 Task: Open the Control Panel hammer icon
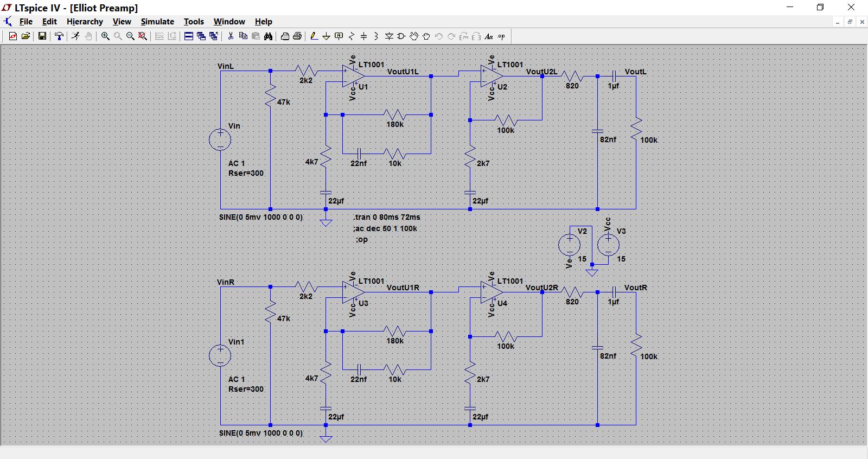coord(59,36)
